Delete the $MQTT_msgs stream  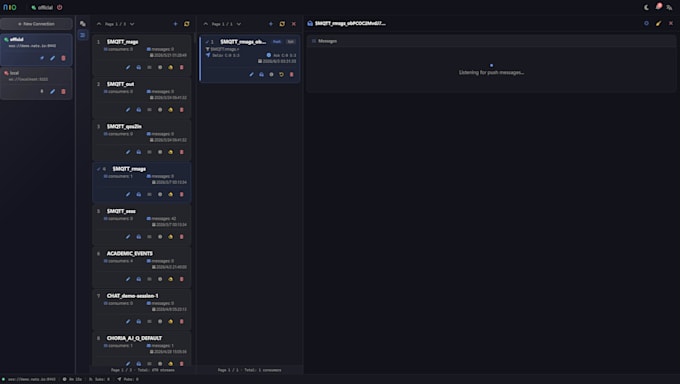[x=182, y=68]
